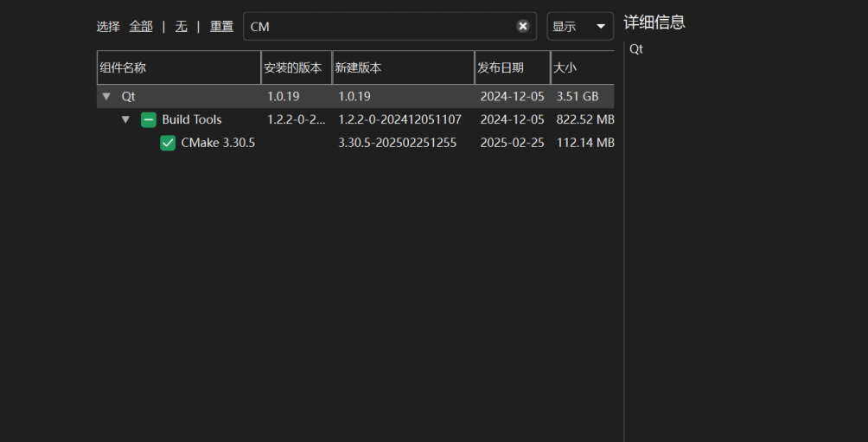
Task: Click size 3.51 GB cell
Action: click(578, 96)
